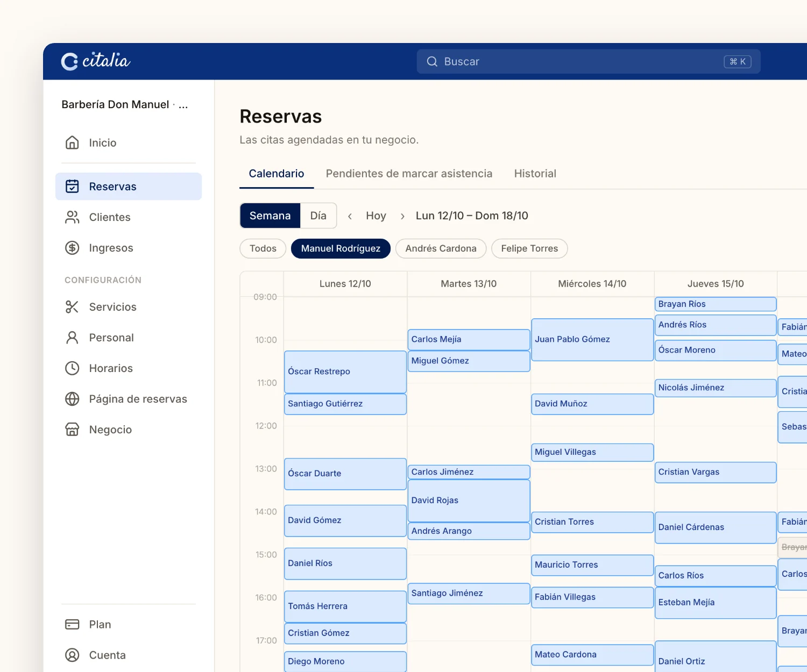Jump to Hoy
This screenshot has width=807, height=672.
(376, 216)
